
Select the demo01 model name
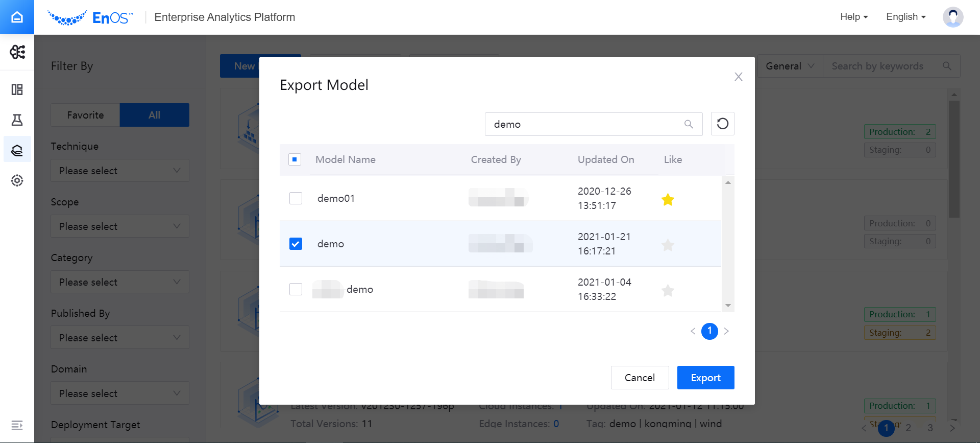(336, 198)
